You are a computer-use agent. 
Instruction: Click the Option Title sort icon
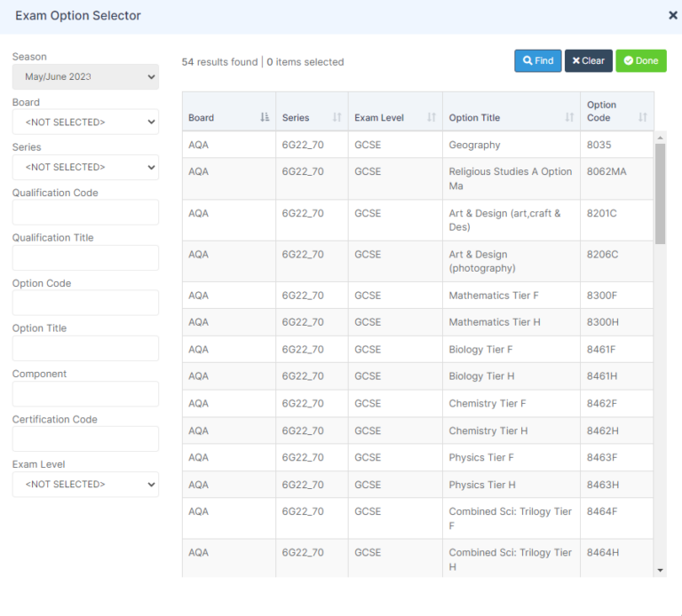coord(569,118)
